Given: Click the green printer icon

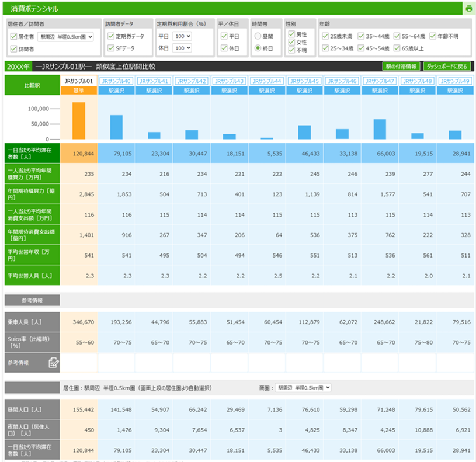Looking at the screenshot, I should [468, 9].
